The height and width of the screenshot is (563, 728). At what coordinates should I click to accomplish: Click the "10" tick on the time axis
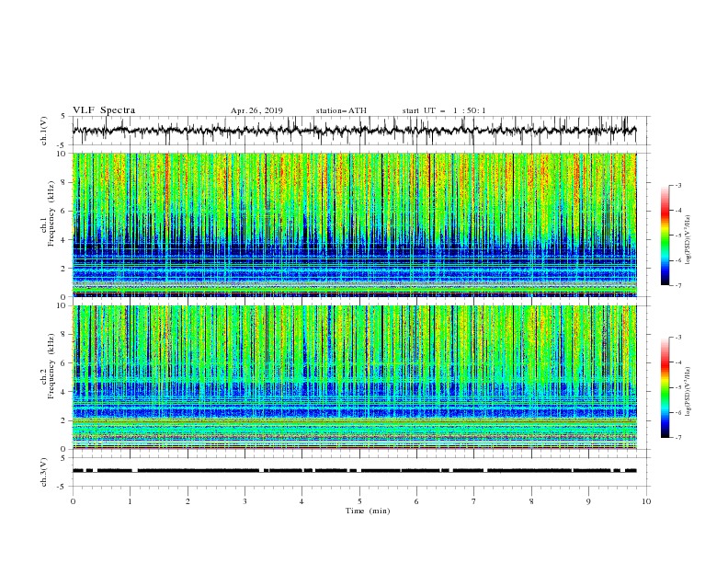[646, 501]
